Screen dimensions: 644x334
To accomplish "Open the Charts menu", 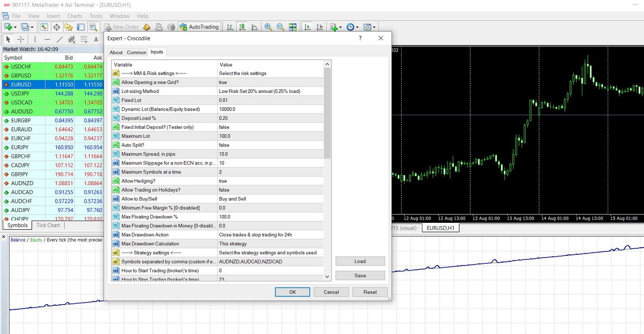I will [x=75, y=16].
